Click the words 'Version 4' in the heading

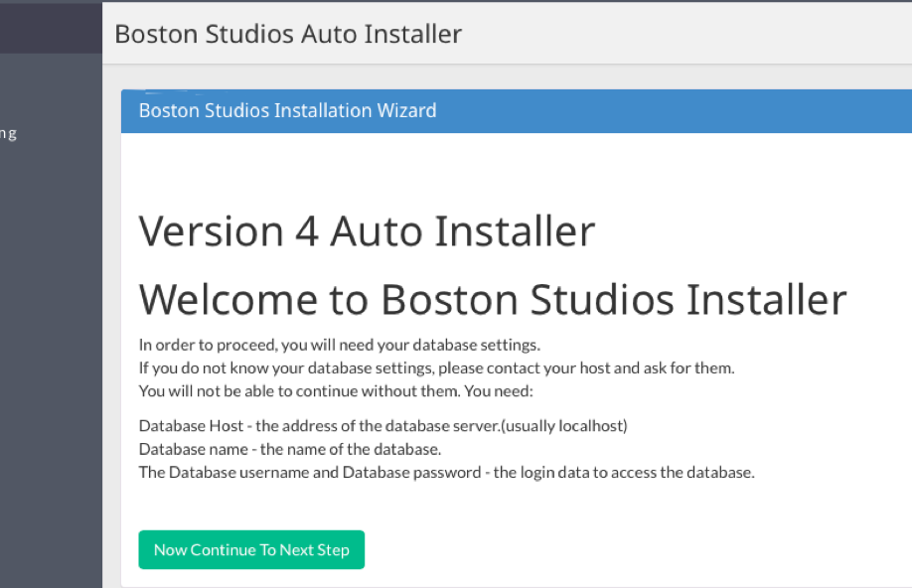click(228, 231)
